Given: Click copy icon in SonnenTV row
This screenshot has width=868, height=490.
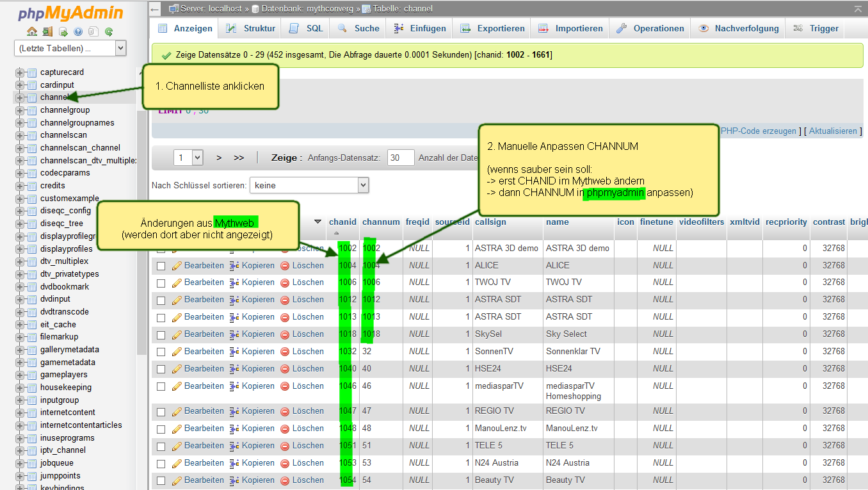Looking at the screenshot, I should click(234, 352).
